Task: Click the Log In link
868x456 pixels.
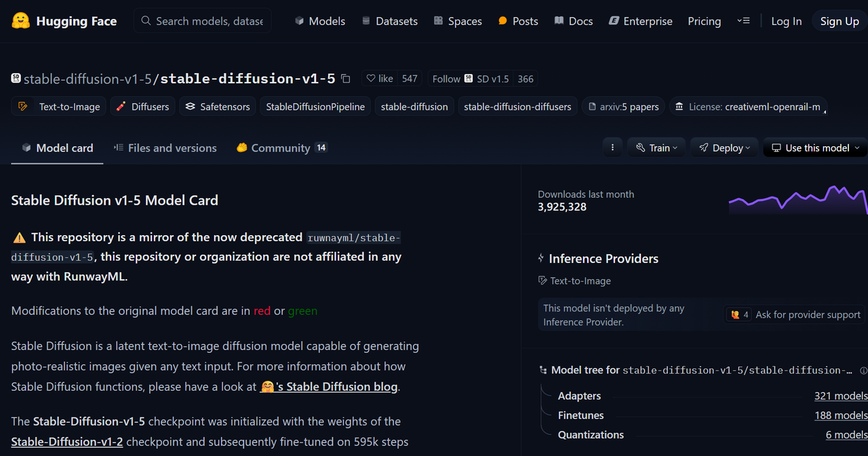Action: (786, 21)
